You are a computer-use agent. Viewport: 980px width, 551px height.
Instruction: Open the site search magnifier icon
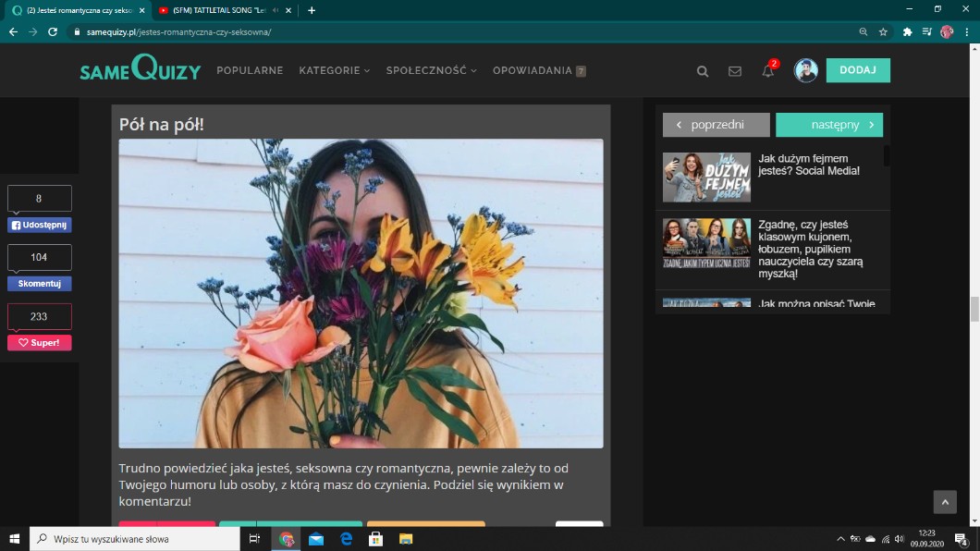coord(703,71)
